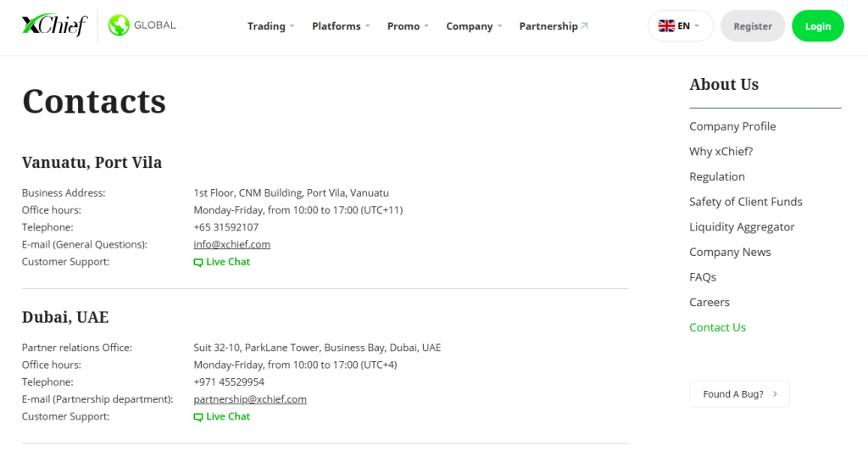Click the Partnership external link arrow icon
The image size is (868, 451).
point(584,26)
